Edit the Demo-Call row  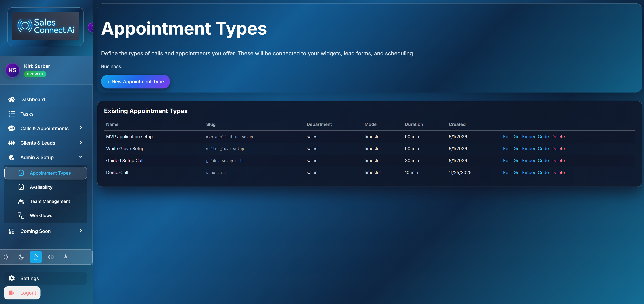pyautogui.click(x=507, y=173)
